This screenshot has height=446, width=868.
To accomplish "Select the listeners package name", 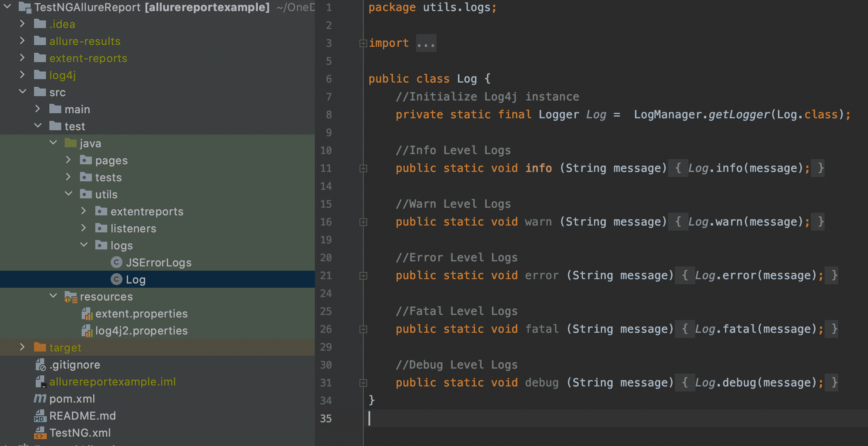I will click(x=133, y=229).
